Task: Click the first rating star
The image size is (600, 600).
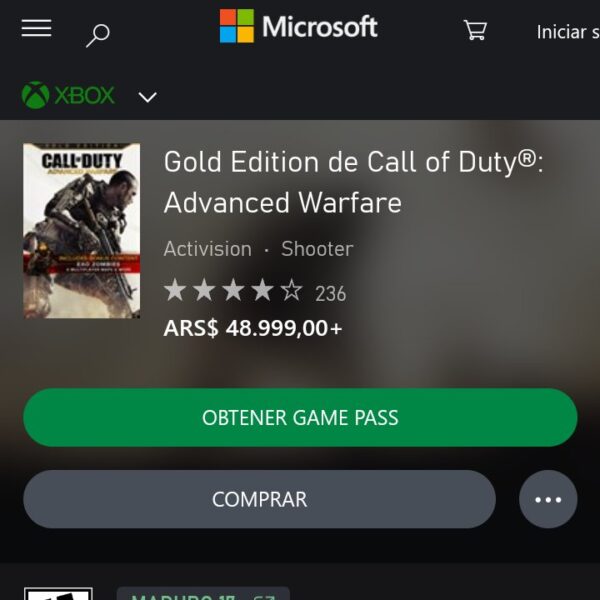Action: click(175, 290)
